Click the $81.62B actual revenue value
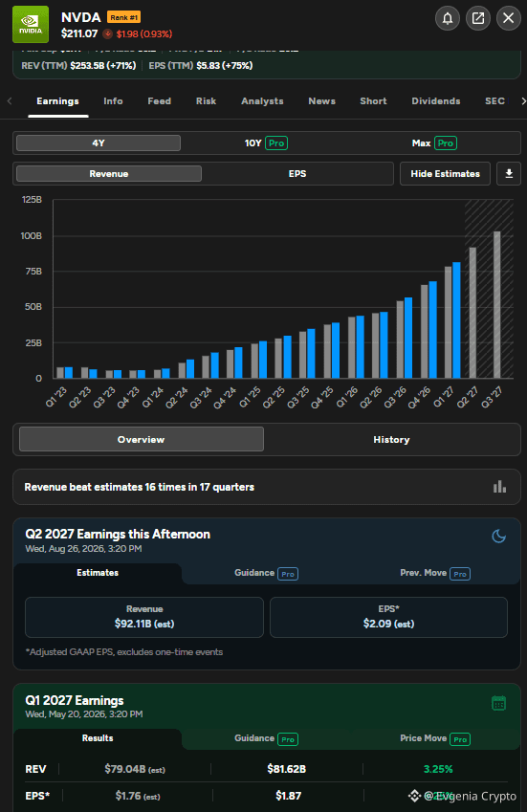Screen dimensions: 527x812 [x=287, y=769]
